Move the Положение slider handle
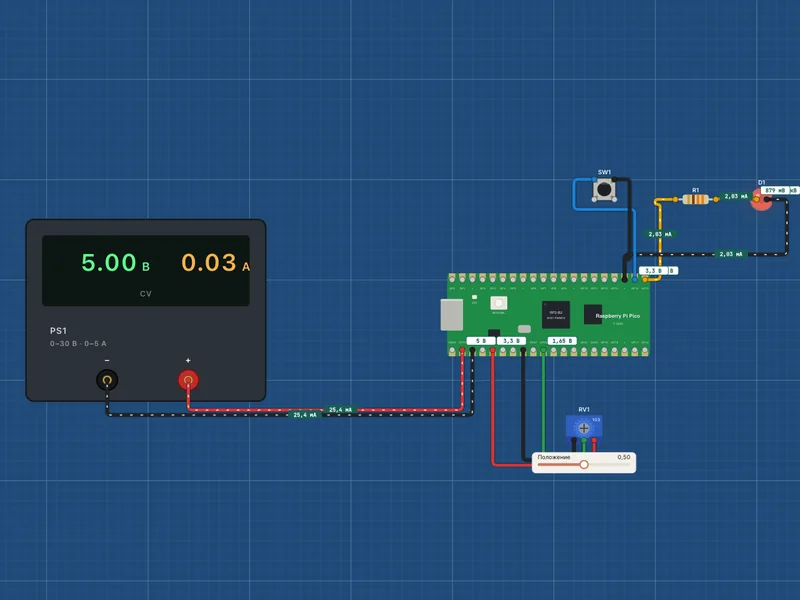800x600 pixels. [584, 464]
